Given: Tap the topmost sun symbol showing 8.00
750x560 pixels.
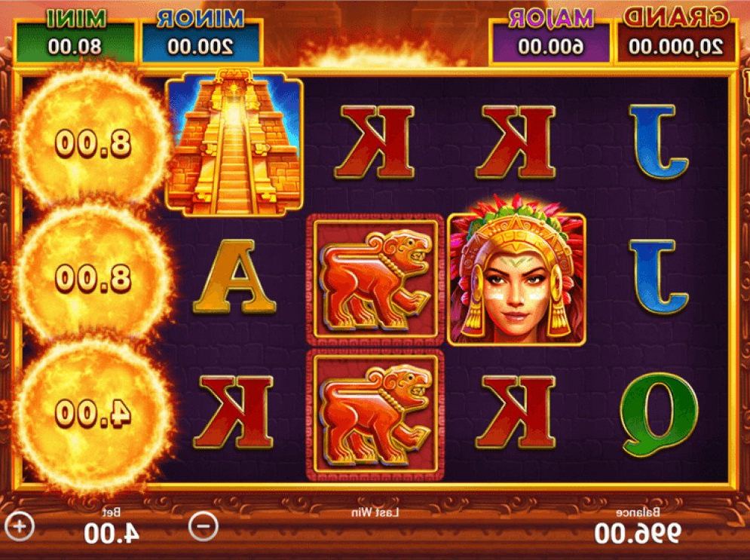Looking at the screenshot, I should point(93,143).
